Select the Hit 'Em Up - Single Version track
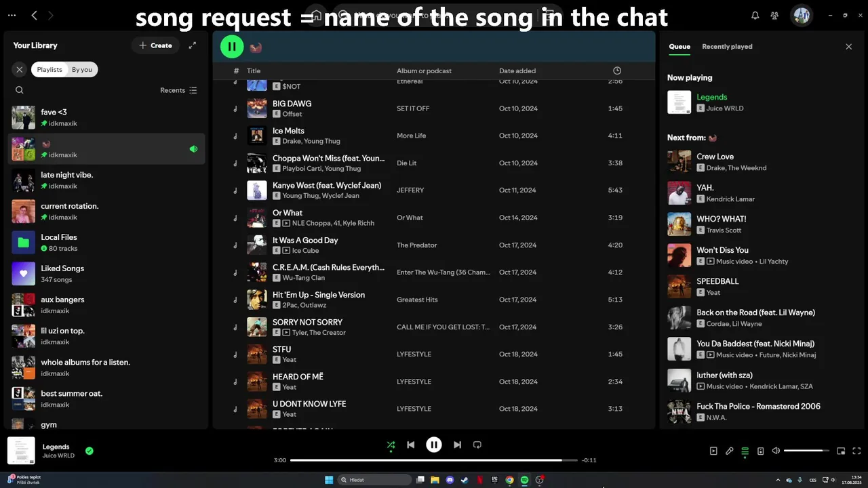Viewport: 868px width, 488px height. click(x=319, y=295)
